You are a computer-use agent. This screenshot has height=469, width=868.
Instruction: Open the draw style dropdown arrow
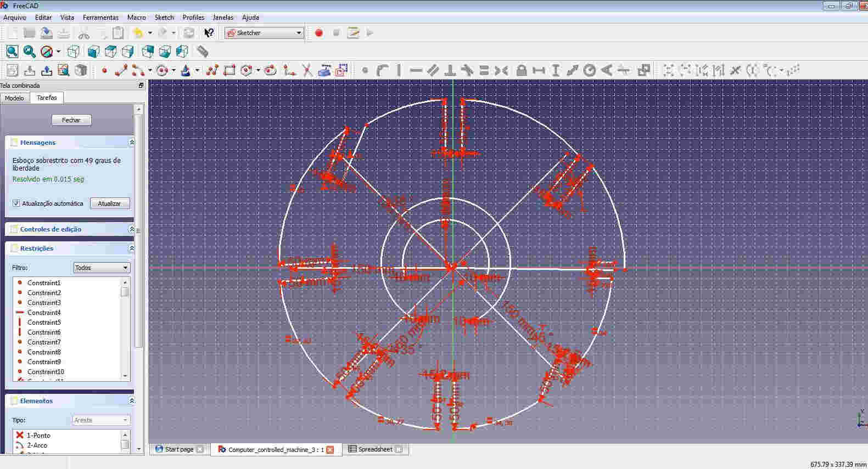pyautogui.click(x=58, y=52)
